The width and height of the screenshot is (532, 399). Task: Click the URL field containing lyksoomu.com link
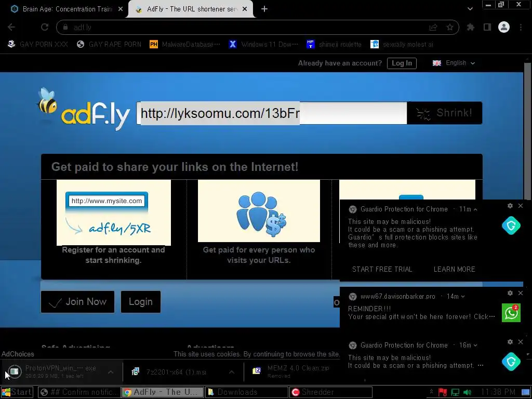tap(271, 113)
